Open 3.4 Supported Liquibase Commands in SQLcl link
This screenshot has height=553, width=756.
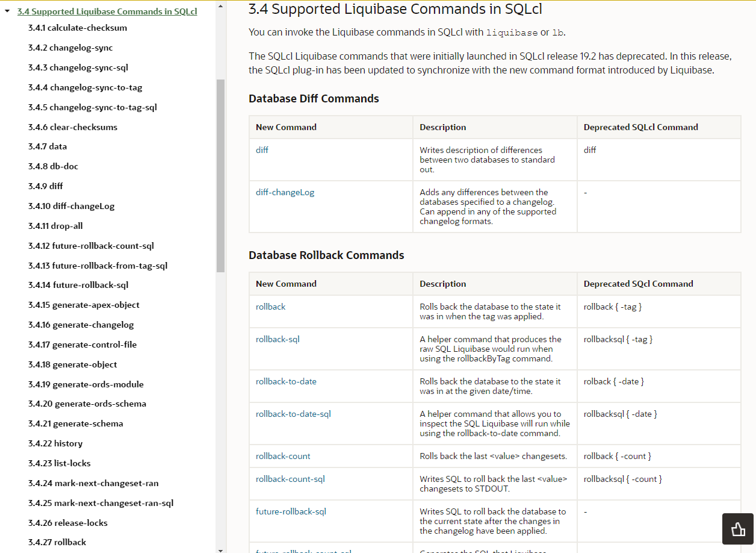point(107,11)
